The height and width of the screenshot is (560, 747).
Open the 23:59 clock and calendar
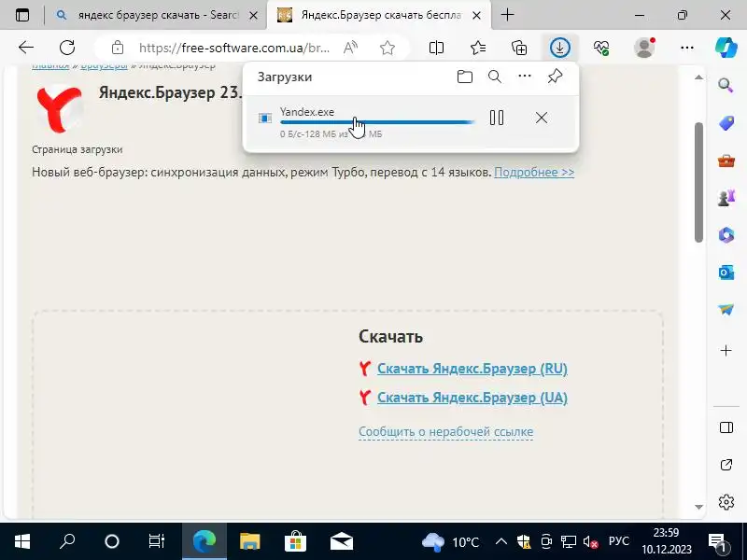tap(667, 541)
